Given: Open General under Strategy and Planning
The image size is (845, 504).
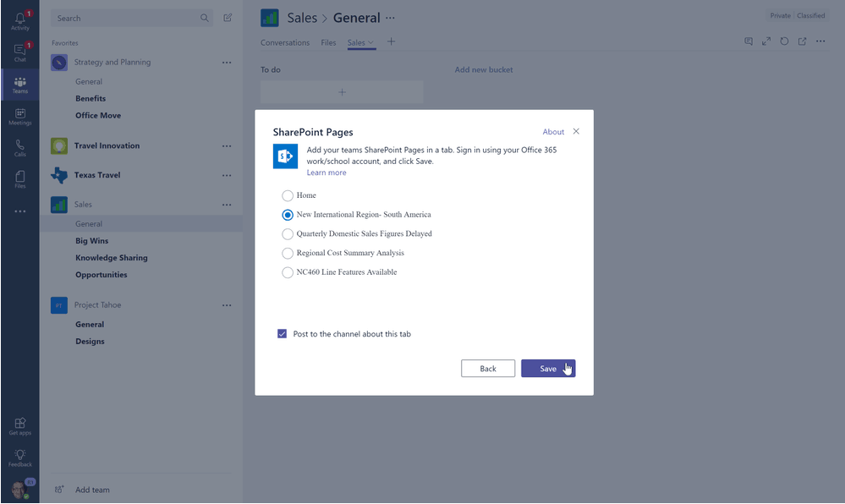Looking at the screenshot, I should click(x=89, y=82).
